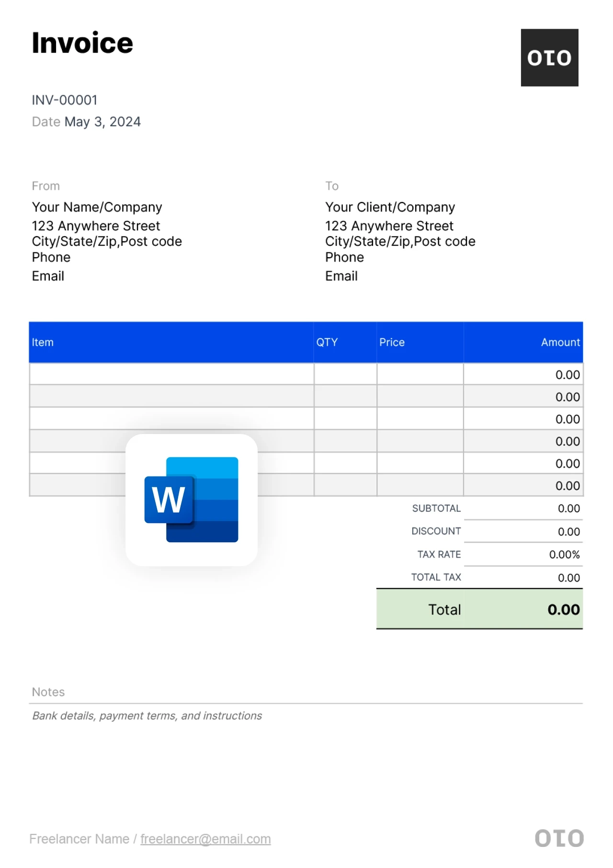Click the first row Price cell
The image size is (613, 868).
(x=420, y=374)
